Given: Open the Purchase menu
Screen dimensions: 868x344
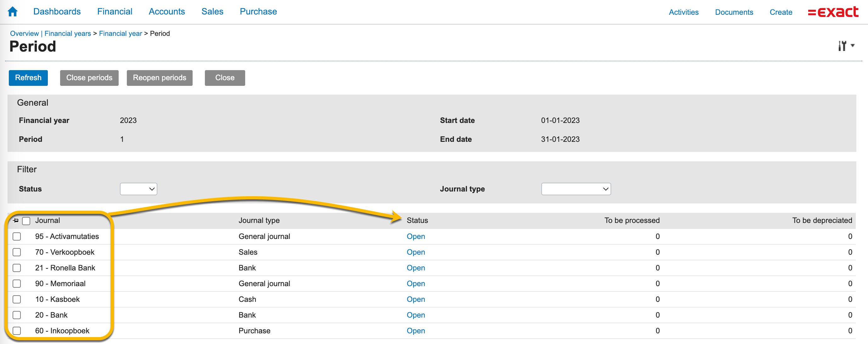Looking at the screenshot, I should click(x=258, y=11).
